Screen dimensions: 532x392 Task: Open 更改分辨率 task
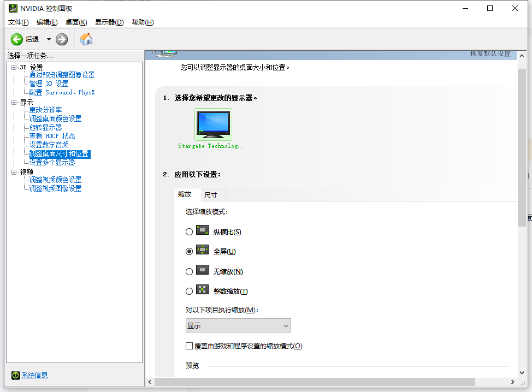pos(45,110)
